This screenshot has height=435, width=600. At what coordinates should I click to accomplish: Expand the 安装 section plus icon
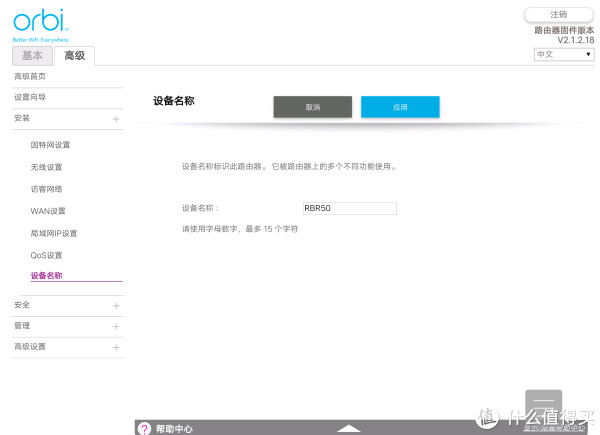click(x=116, y=119)
